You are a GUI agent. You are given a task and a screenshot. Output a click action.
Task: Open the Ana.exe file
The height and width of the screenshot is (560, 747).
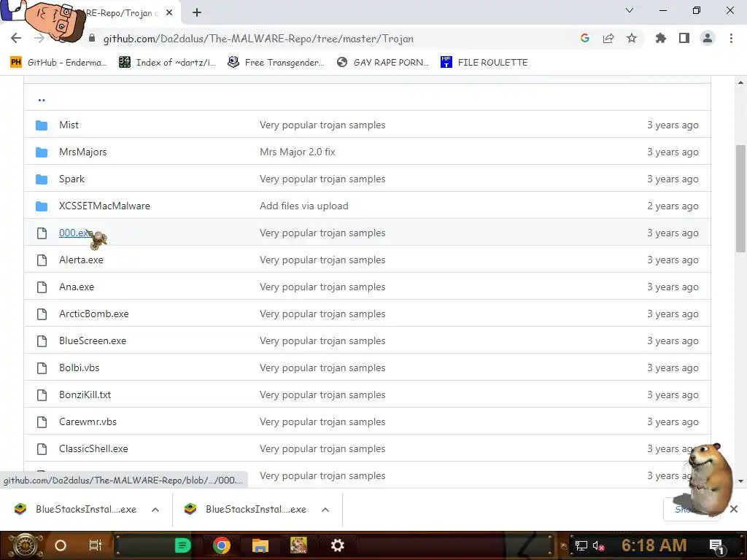(x=76, y=287)
